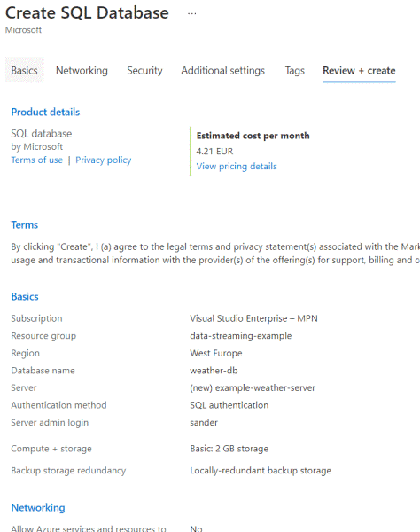
Task: Click the Networking section heading
Action: coord(38,507)
